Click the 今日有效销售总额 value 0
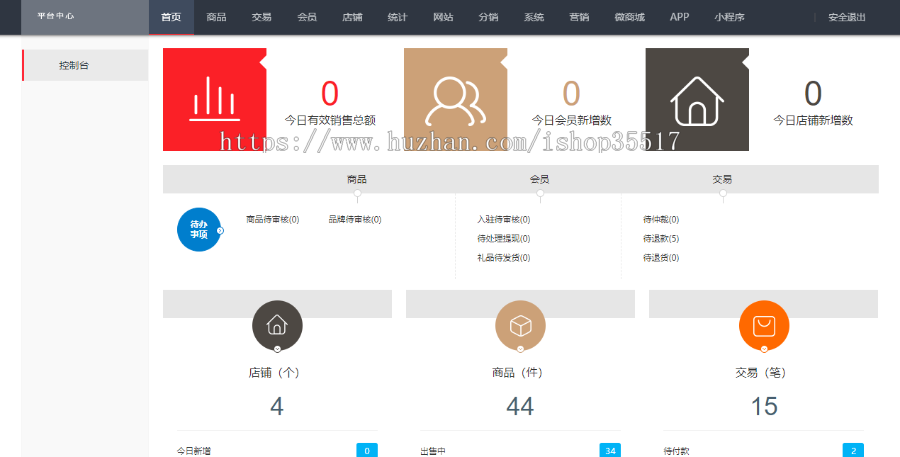Viewport: 900px width, 457px height. (329, 94)
